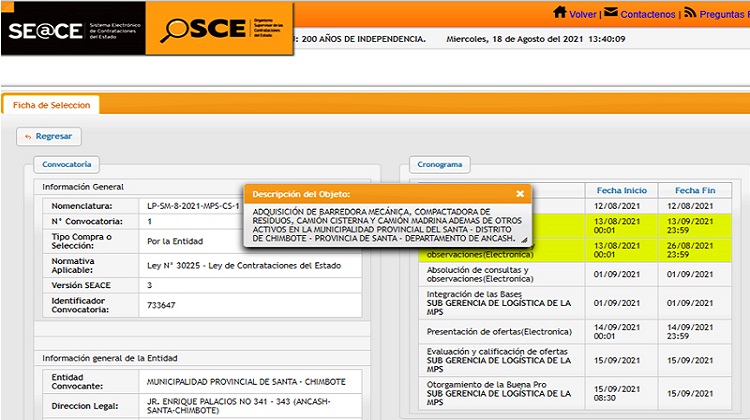Select the Cronograma panel tab

click(x=440, y=165)
